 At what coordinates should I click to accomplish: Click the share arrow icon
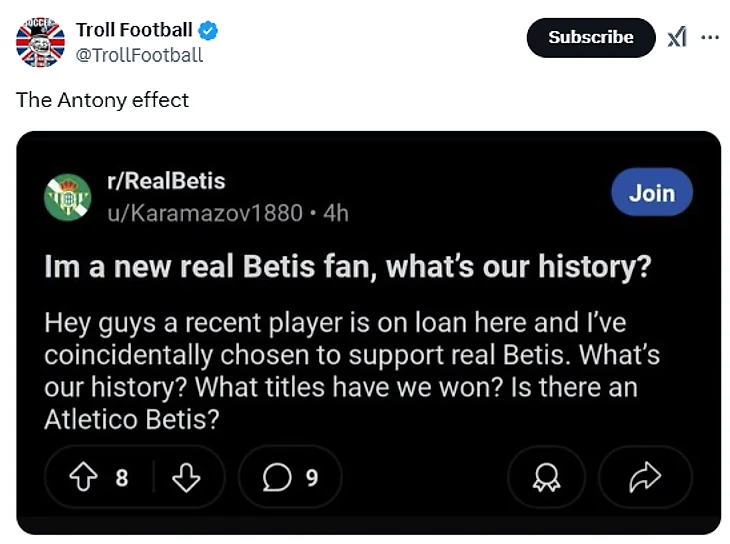click(x=645, y=478)
